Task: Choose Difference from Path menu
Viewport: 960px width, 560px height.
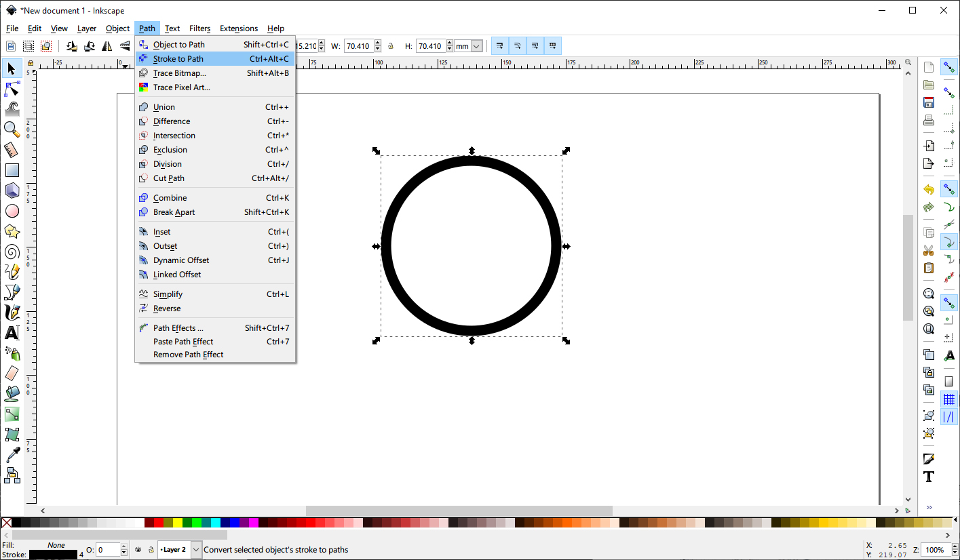Action: [x=215, y=121]
